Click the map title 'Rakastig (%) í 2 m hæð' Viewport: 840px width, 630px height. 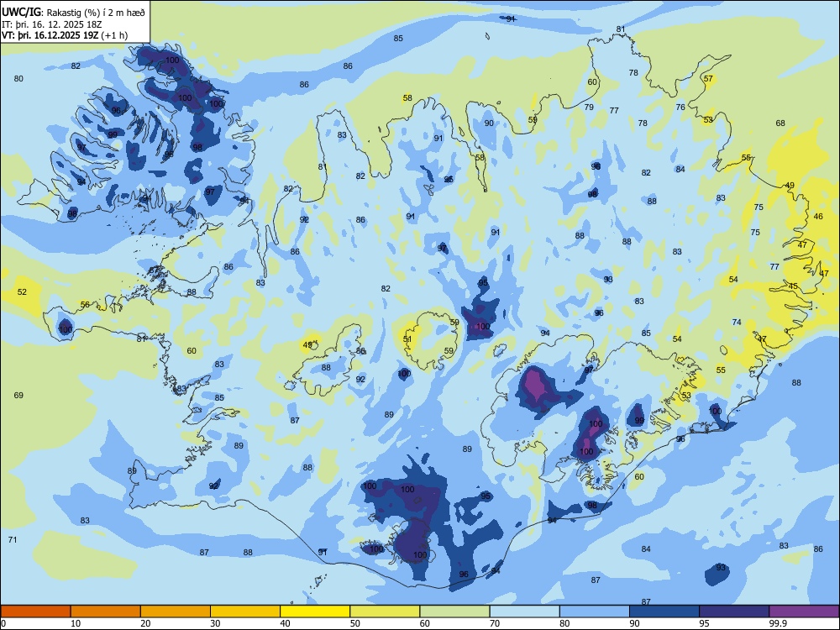(x=96, y=12)
